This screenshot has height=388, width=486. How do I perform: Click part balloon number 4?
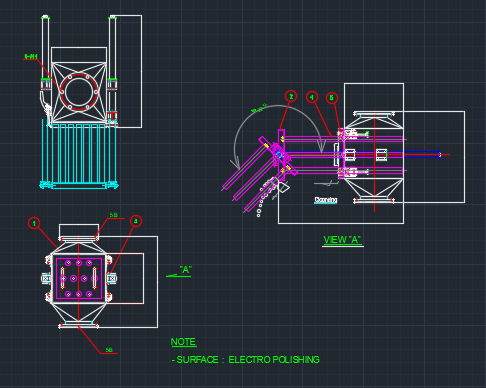pos(312,97)
